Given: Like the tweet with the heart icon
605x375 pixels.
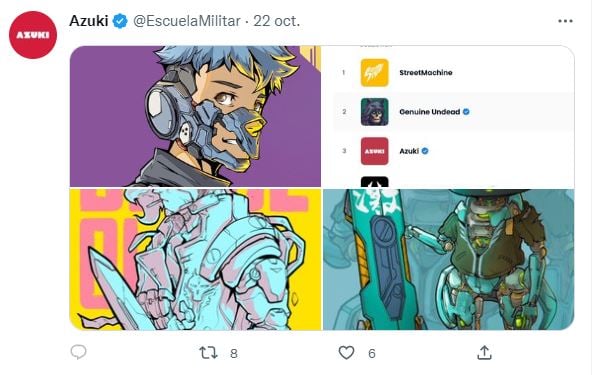Looking at the screenshot, I should click(x=346, y=353).
